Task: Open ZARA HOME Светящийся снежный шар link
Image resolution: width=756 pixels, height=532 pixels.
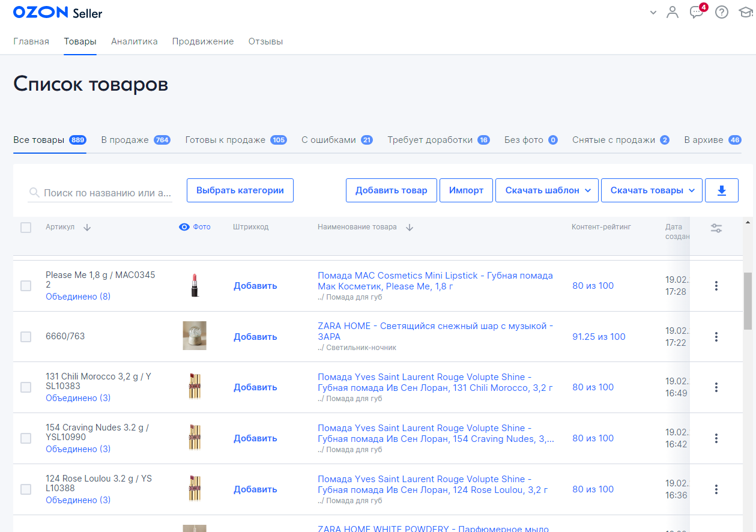Action: 435,331
